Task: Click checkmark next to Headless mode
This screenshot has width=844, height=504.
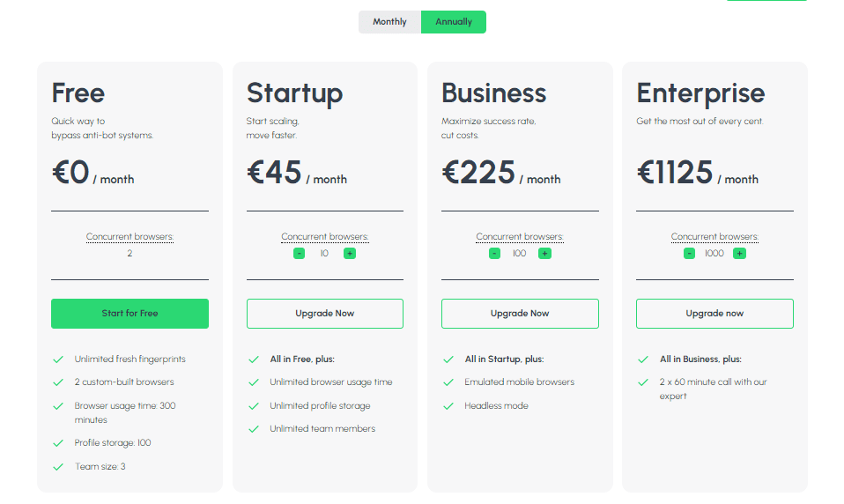Action: 448,406
